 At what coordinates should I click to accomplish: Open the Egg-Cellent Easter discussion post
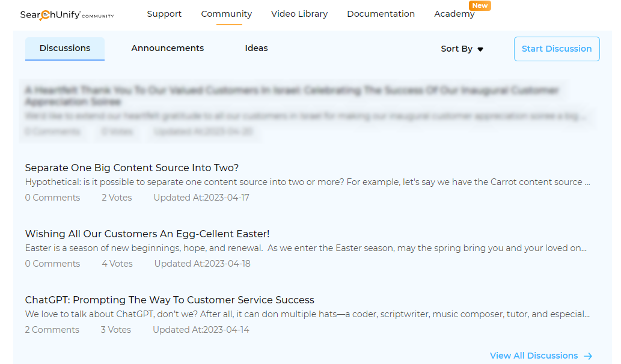tap(147, 234)
